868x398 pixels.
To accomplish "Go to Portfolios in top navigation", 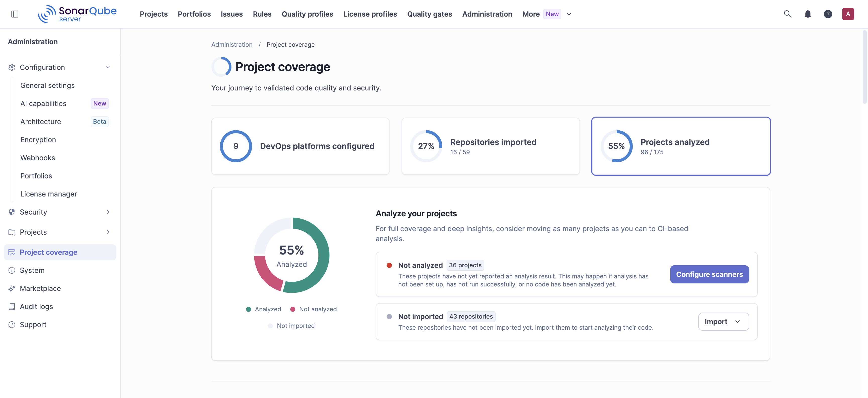I will point(194,14).
